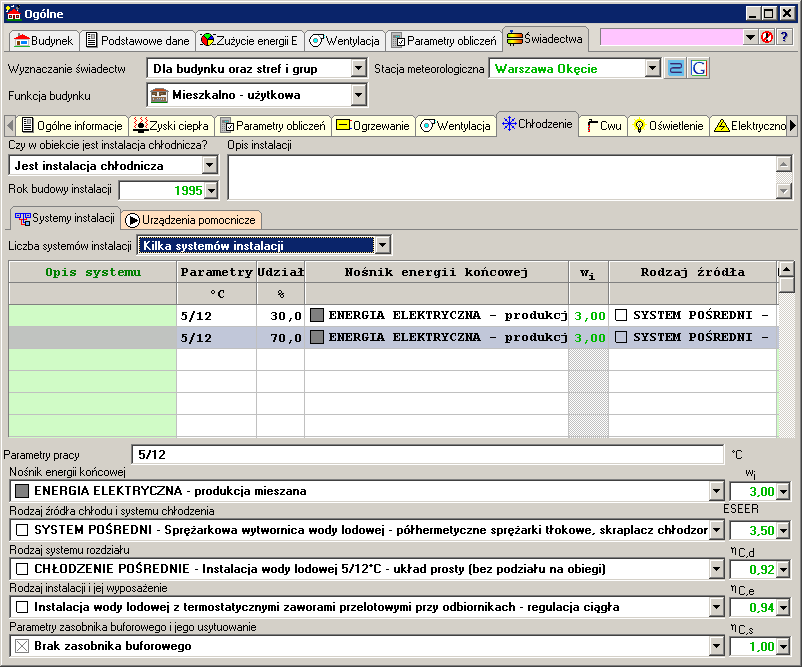Click the table scrollbar up arrow
Image resolution: width=802 pixels, height=667 pixels.
[786, 269]
